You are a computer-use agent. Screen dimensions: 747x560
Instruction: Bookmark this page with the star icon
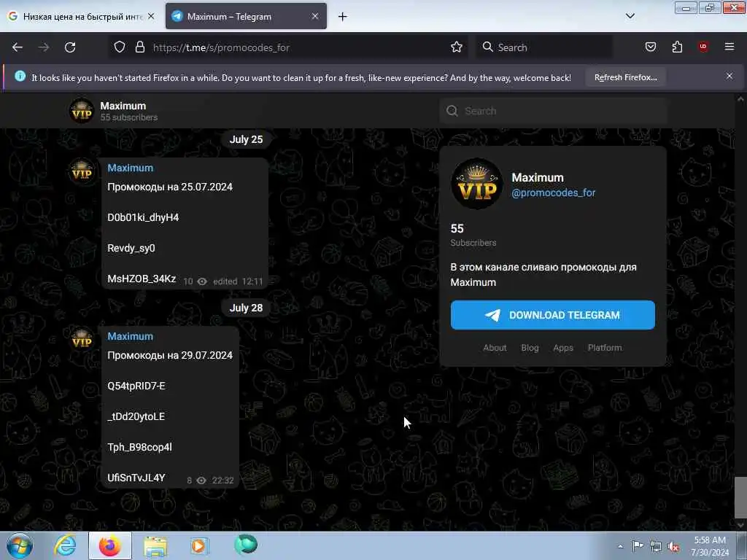pos(457,47)
